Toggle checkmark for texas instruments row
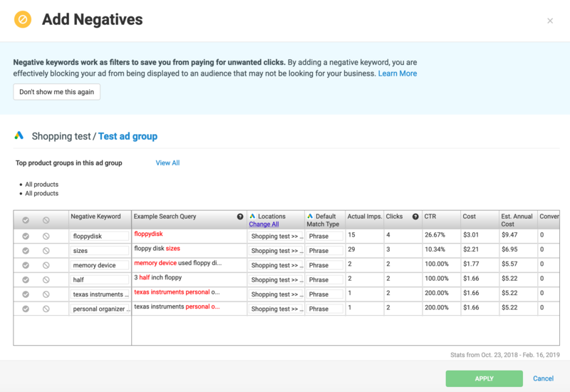Screen dimensions: 570x392 [26, 294]
